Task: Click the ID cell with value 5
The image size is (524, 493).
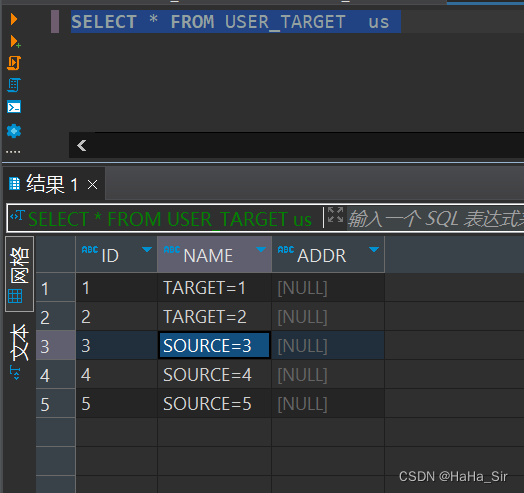Action: click(x=117, y=404)
